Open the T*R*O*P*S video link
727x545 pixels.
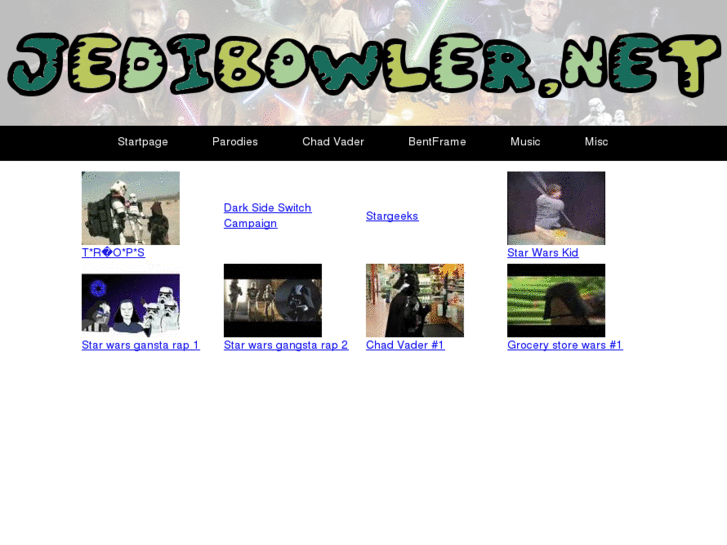click(x=113, y=253)
